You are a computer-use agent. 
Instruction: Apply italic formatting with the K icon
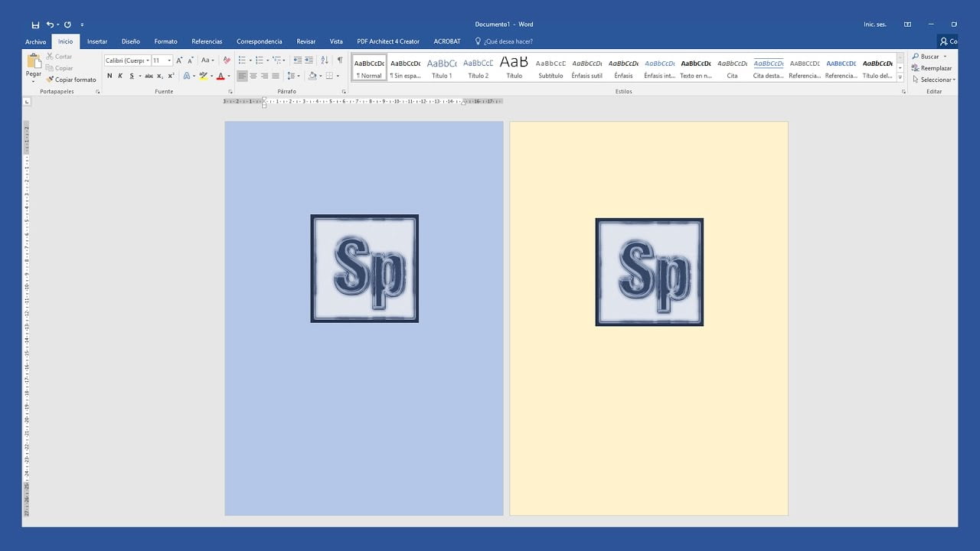(120, 76)
